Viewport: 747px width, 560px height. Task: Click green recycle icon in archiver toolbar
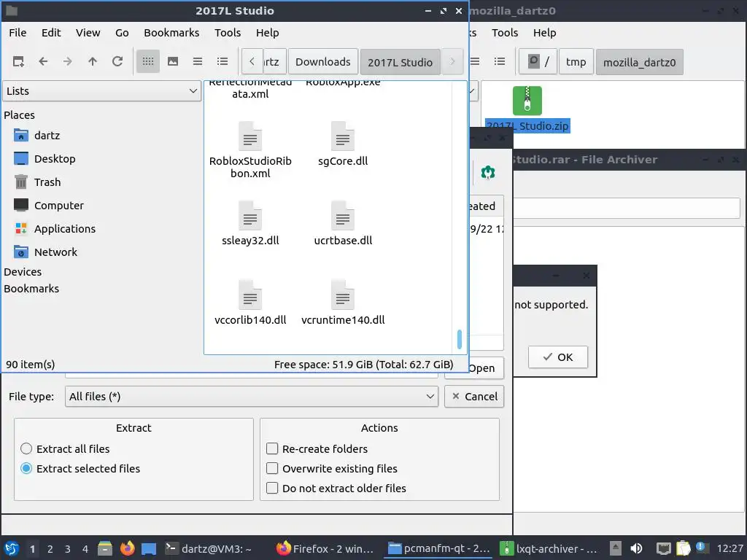pos(488,172)
